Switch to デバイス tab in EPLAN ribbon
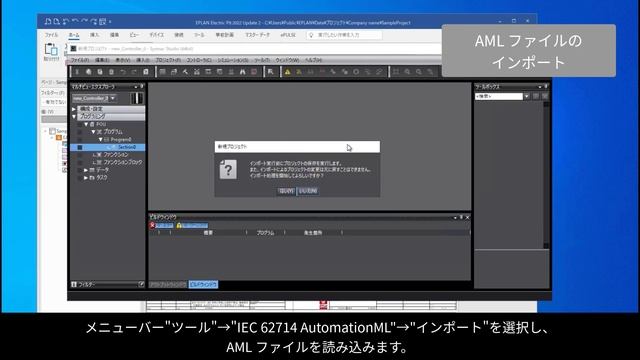This screenshot has height=360, width=640. click(156, 35)
